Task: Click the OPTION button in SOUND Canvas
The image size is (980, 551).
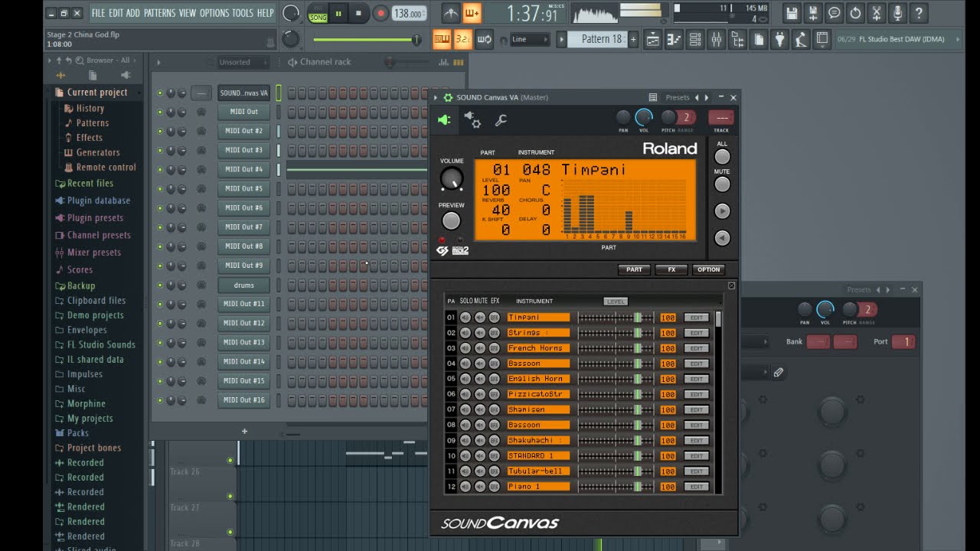Action: point(708,269)
